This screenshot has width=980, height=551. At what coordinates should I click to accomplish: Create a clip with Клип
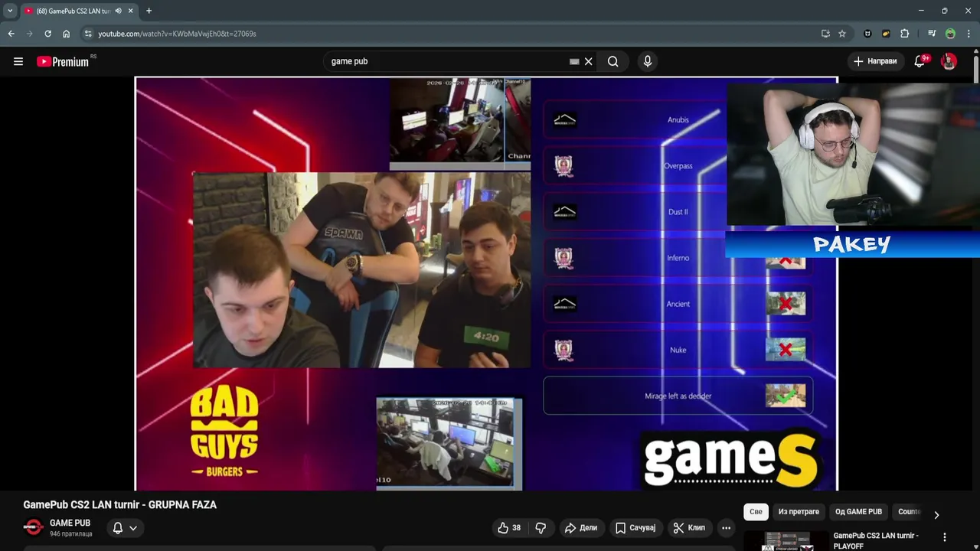[x=689, y=528]
